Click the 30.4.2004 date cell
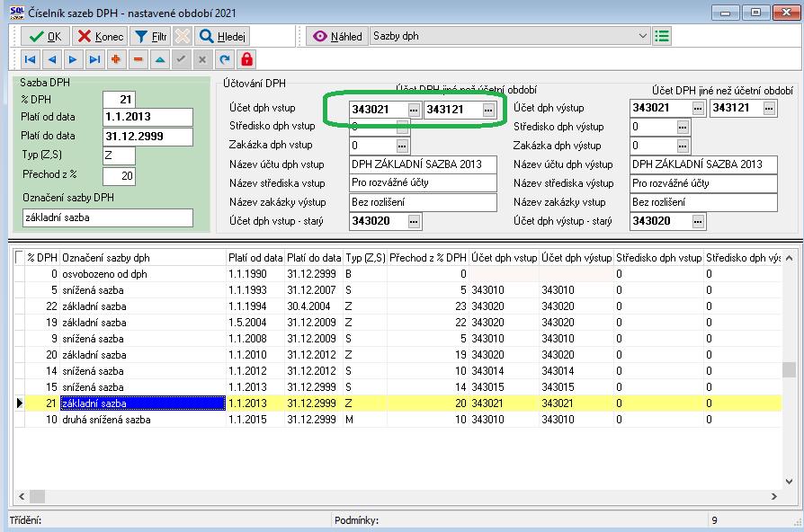 [x=314, y=306]
